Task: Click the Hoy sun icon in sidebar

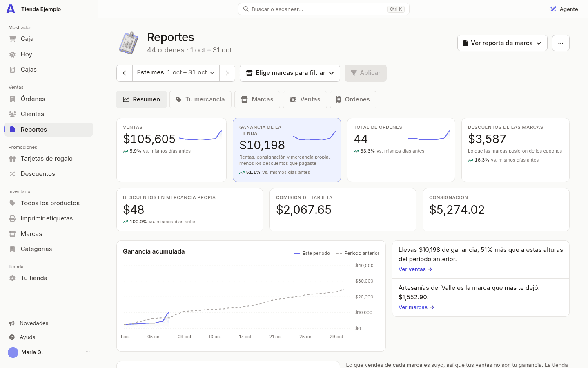Action: pos(13,54)
